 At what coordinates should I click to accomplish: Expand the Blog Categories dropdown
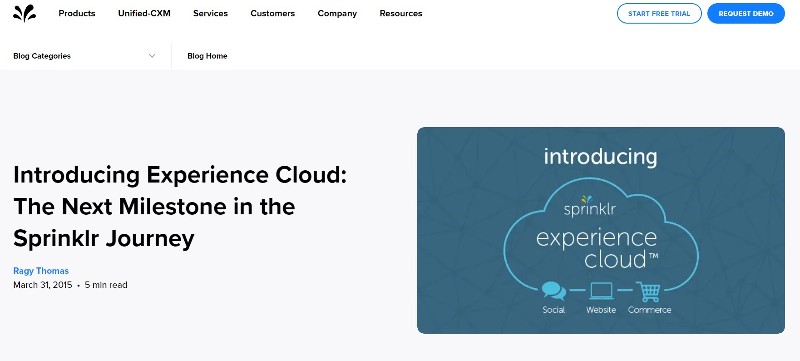tap(85, 56)
